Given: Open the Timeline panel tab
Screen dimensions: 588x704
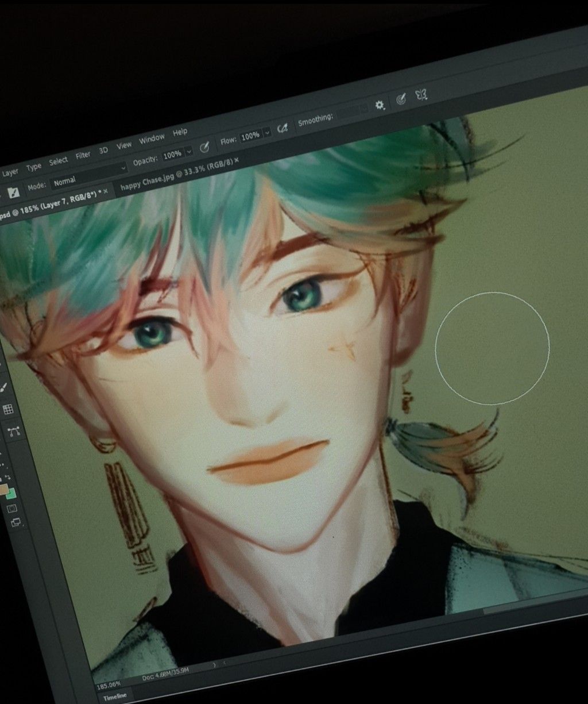Looking at the screenshot, I should (x=115, y=697).
